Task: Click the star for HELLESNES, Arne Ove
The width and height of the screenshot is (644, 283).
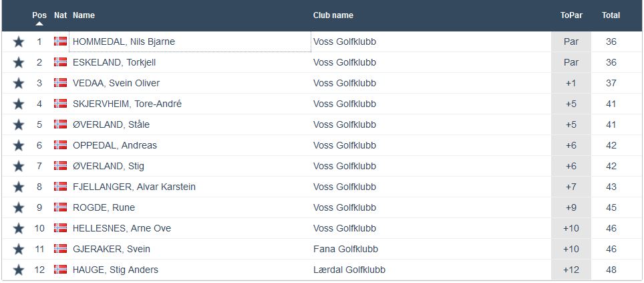Action: coord(19,229)
